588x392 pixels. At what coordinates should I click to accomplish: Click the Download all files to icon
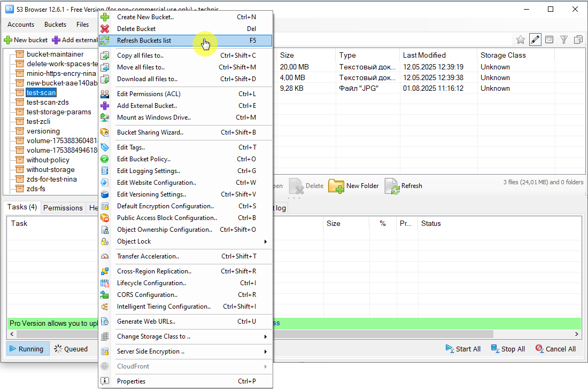tap(105, 79)
